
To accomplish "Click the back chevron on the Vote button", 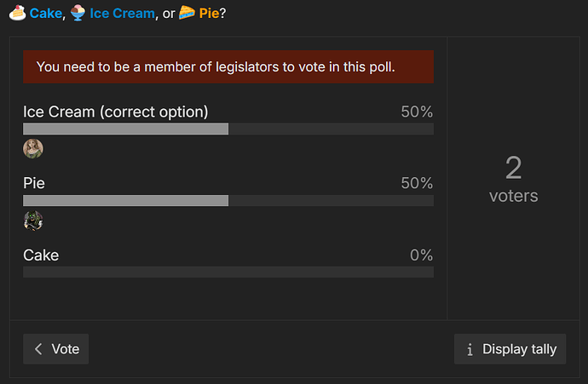I will (x=38, y=349).
